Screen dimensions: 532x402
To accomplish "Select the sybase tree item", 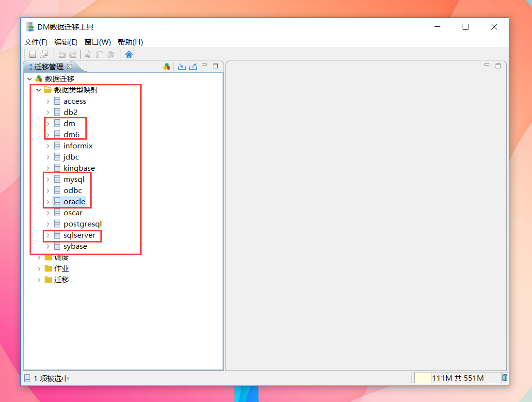I will [x=75, y=247].
